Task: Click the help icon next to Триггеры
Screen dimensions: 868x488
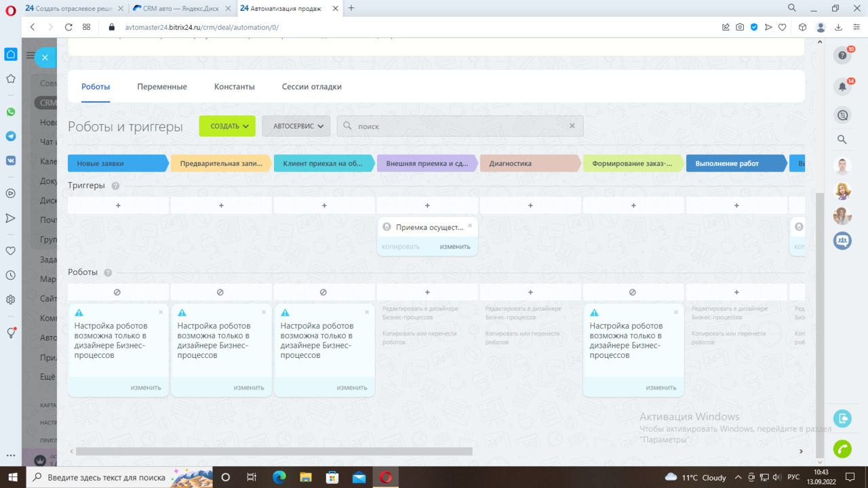Action: pos(115,186)
